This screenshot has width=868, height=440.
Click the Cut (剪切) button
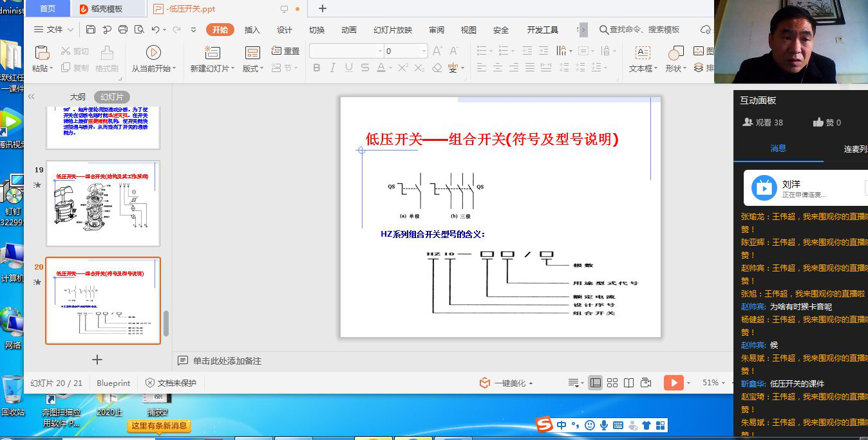pyautogui.click(x=75, y=51)
